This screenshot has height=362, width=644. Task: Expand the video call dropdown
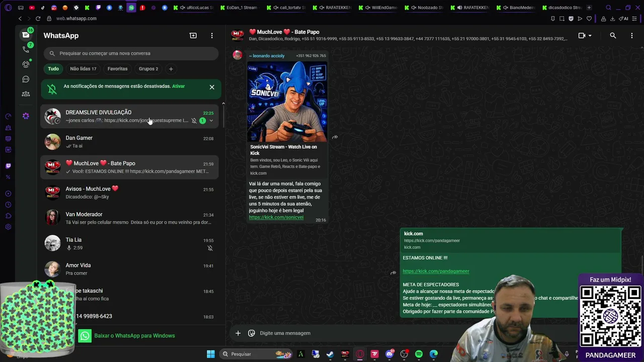click(590, 36)
